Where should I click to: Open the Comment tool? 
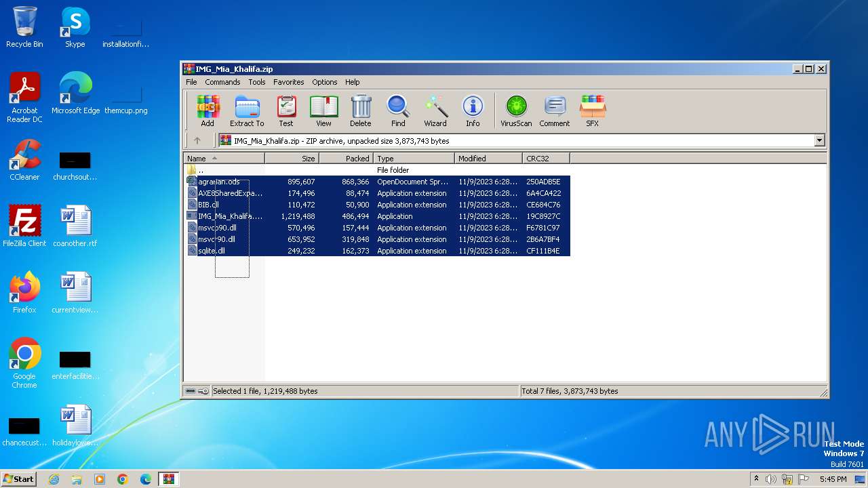tap(555, 111)
